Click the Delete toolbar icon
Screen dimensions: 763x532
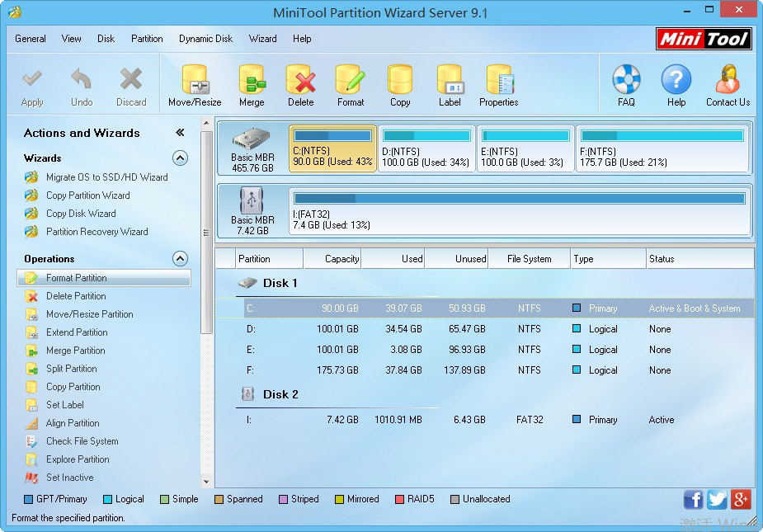(x=301, y=79)
